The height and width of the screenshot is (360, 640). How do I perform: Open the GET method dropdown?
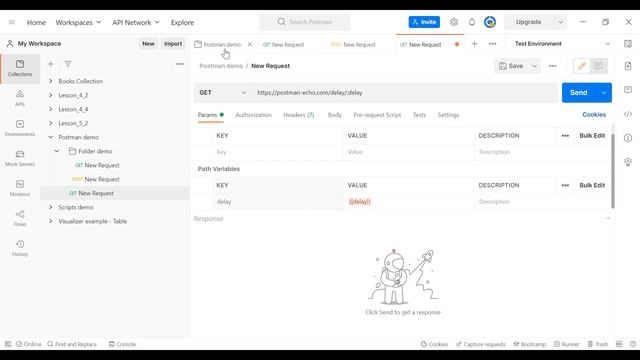[x=222, y=93]
